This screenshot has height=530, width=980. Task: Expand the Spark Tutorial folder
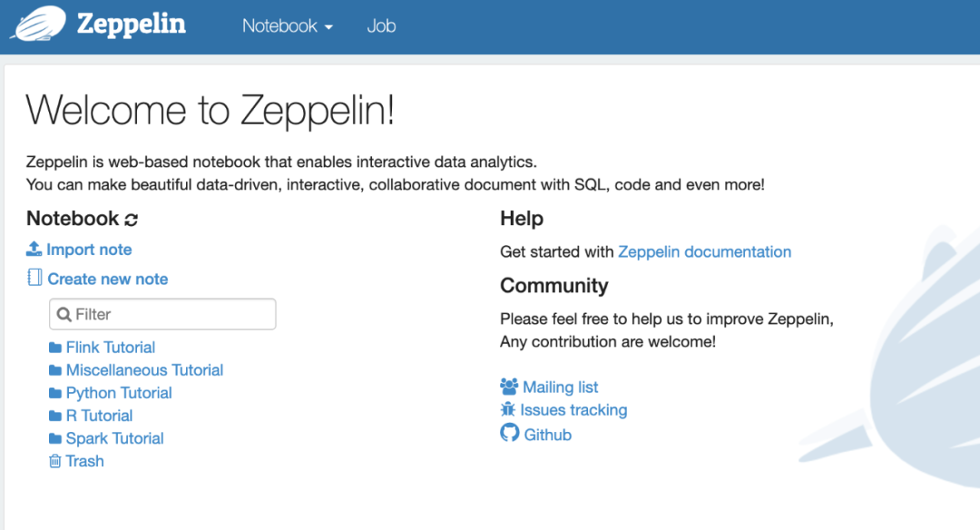tap(114, 438)
